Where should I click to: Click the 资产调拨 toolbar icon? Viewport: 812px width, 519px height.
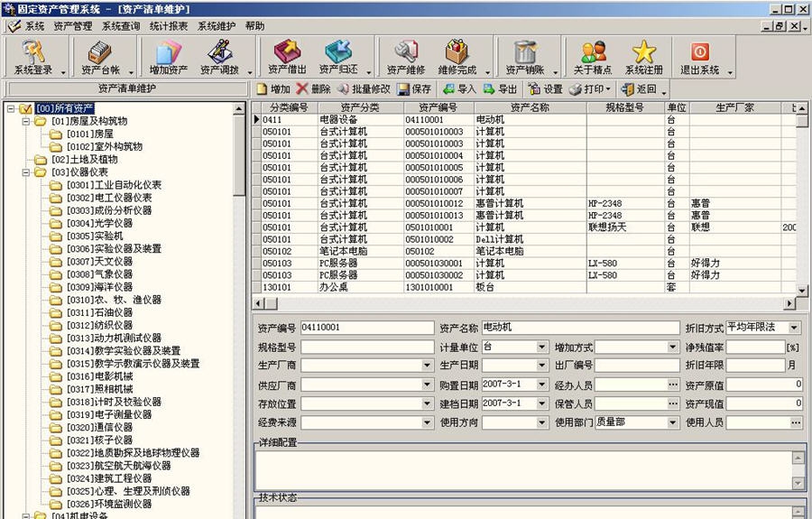(x=219, y=57)
